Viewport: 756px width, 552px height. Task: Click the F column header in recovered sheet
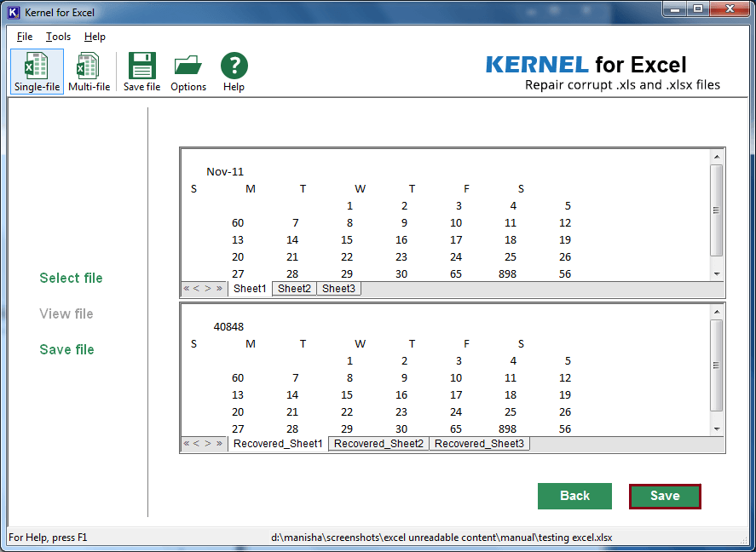pos(466,344)
